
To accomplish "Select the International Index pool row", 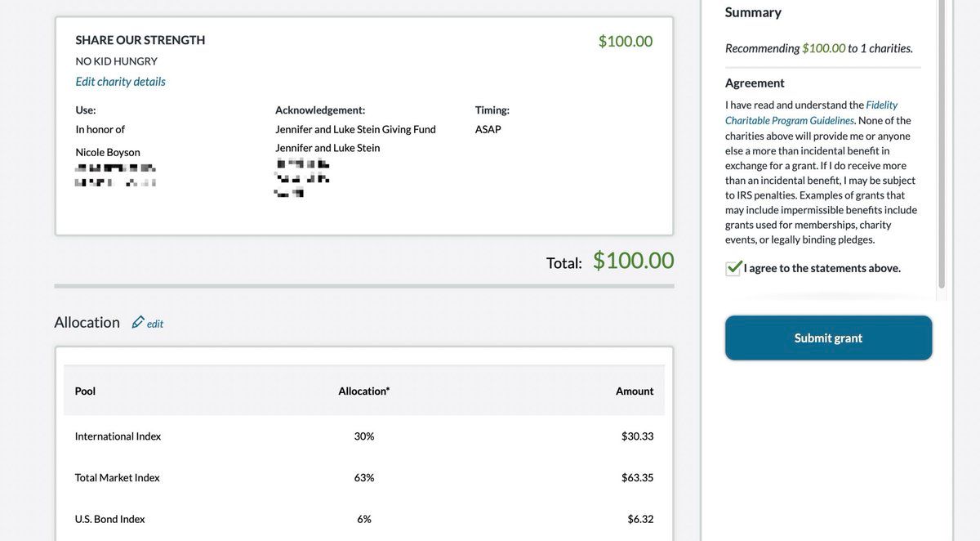I will [118, 436].
